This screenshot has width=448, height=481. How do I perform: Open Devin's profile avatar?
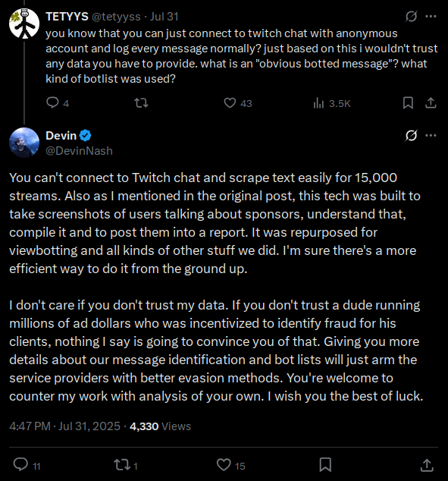pos(24,143)
